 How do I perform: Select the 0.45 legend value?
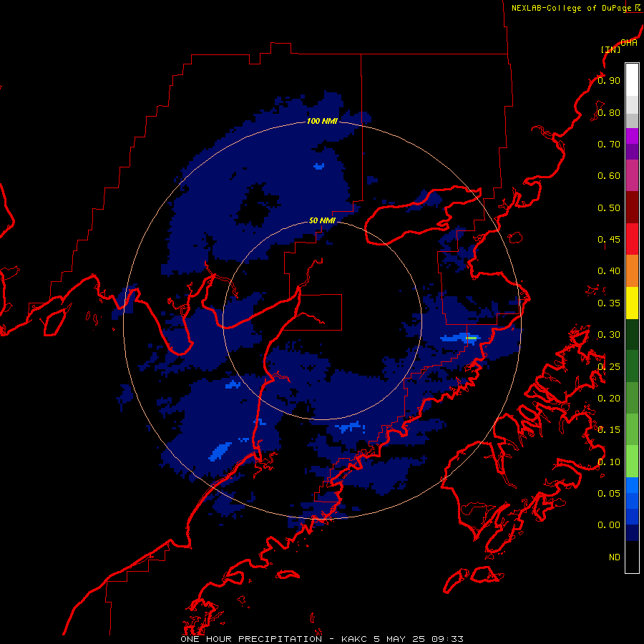(609, 240)
